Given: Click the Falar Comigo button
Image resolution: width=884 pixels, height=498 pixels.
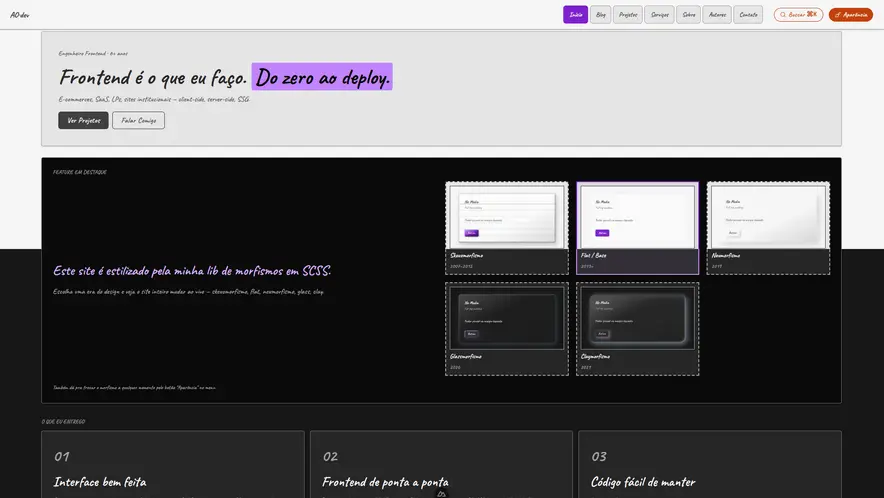Looking at the screenshot, I should tap(138, 120).
